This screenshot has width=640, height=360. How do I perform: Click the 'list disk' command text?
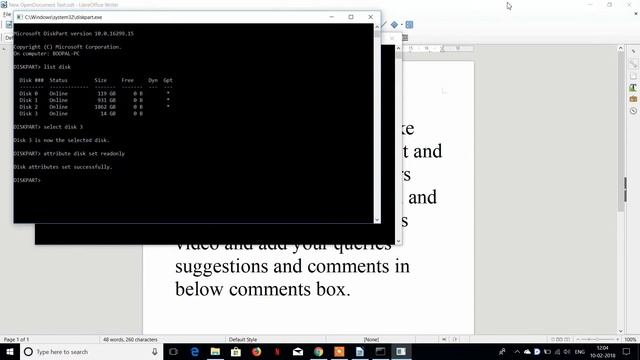pos(57,67)
